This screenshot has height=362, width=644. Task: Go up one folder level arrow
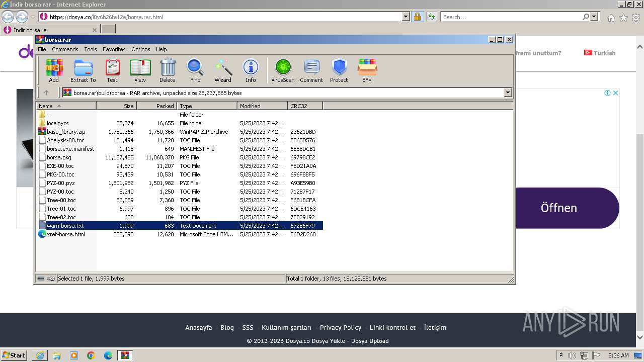click(46, 93)
